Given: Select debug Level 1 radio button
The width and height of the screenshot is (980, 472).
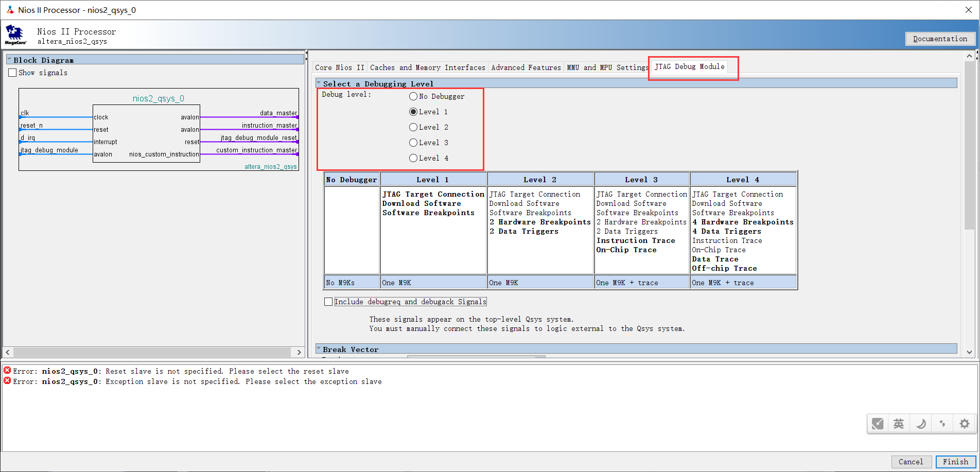Looking at the screenshot, I should pos(413,112).
